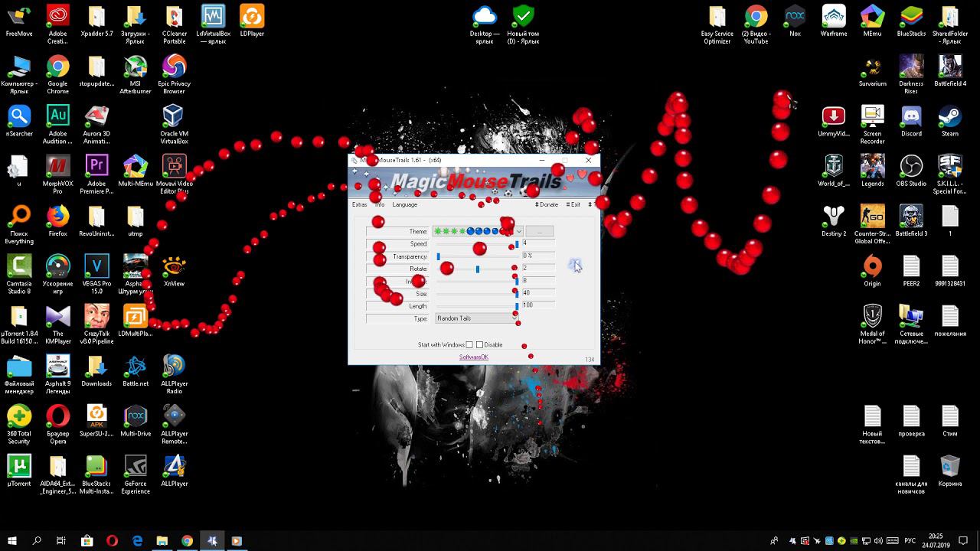Screen dimensions: 980x551
Task: Open the LDPlayer desktop icon
Action: 252,22
